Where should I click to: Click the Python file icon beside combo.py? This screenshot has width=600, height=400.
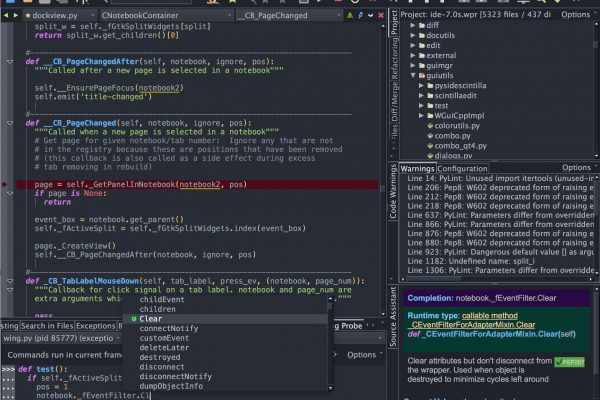pos(430,136)
